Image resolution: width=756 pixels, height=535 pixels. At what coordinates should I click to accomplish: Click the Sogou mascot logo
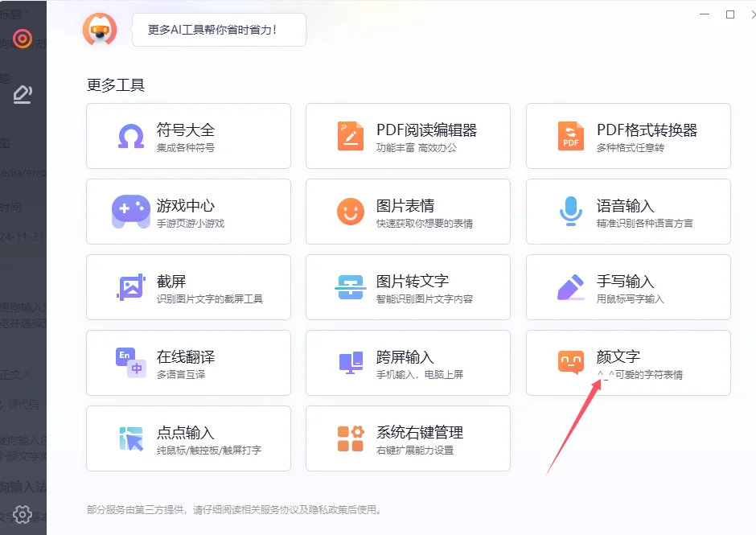point(99,30)
